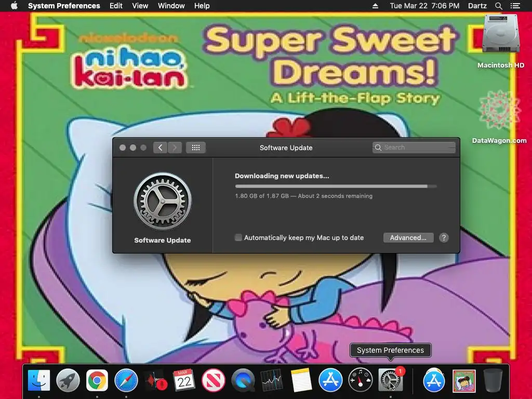532x399 pixels.
Task: Open the Kai-lan picture in Dock
Action: click(x=464, y=381)
